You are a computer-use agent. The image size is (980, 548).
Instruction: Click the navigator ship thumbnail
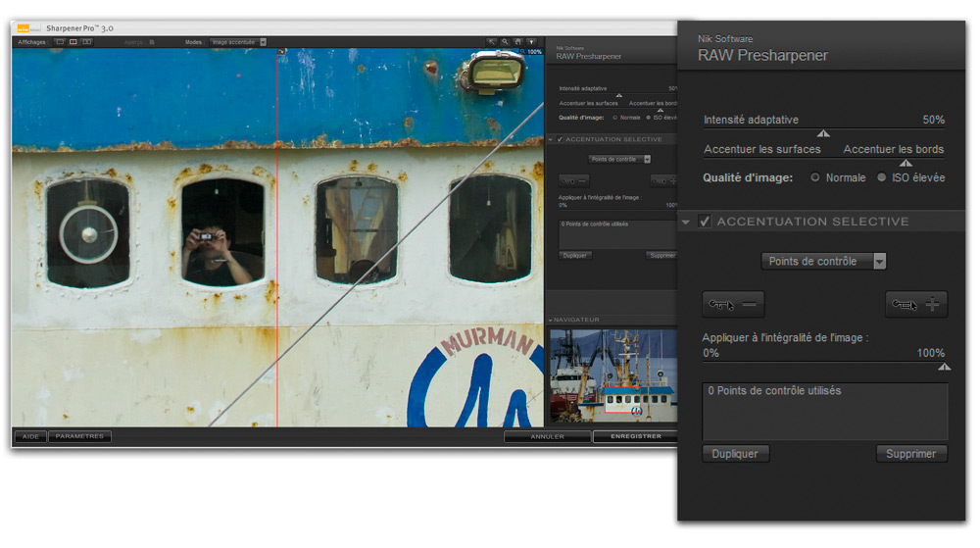613,375
